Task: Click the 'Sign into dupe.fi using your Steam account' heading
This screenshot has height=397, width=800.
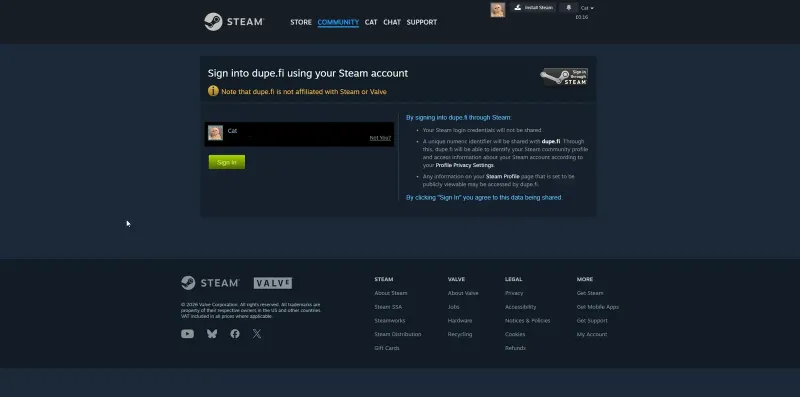Action: (x=308, y=73)
